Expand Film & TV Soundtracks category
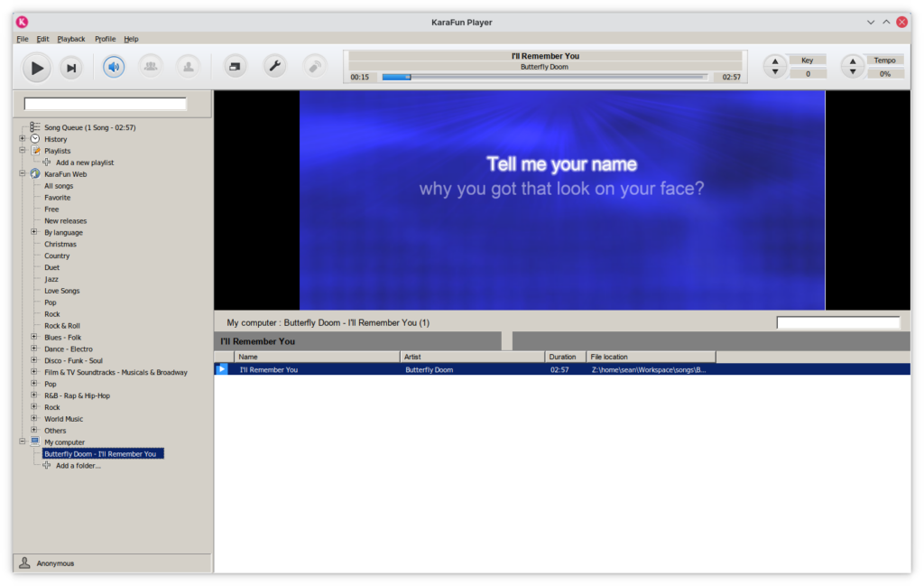Screen dimensions: 924x586 (x=34, y=372)
